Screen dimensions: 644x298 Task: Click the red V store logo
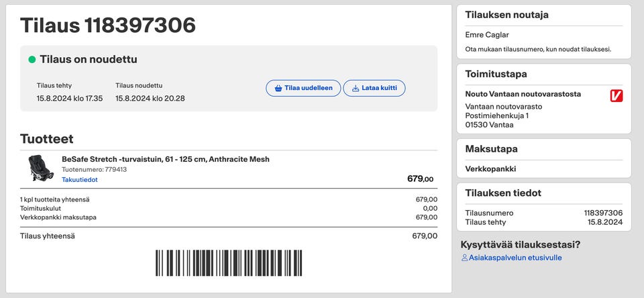click(x=616, y=96)
